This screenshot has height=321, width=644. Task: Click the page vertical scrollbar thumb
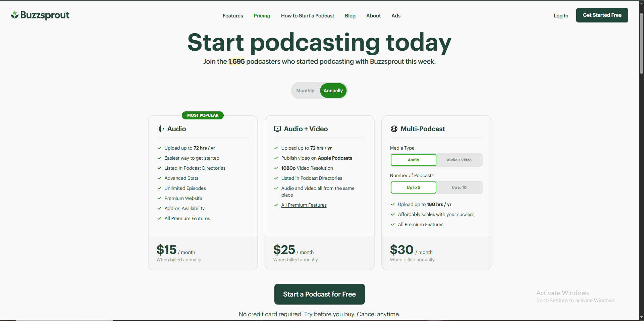coord(641,44)
